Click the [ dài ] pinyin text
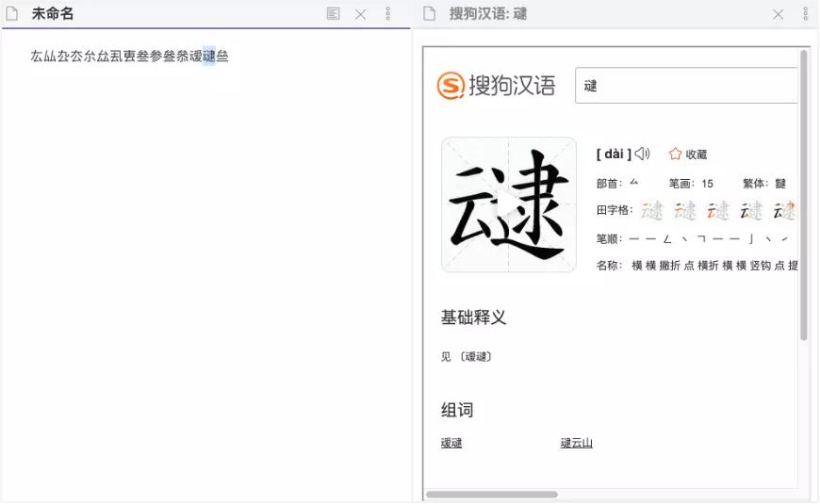 (x=614, y=154)
